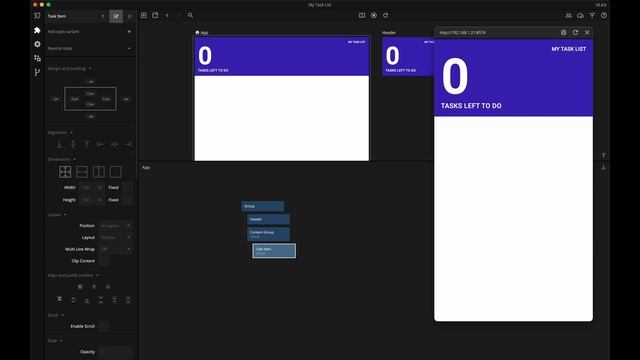Navigate back with the left chevron
The width and height of the screenshot is (640, 360).
click(x=167, y=15)
